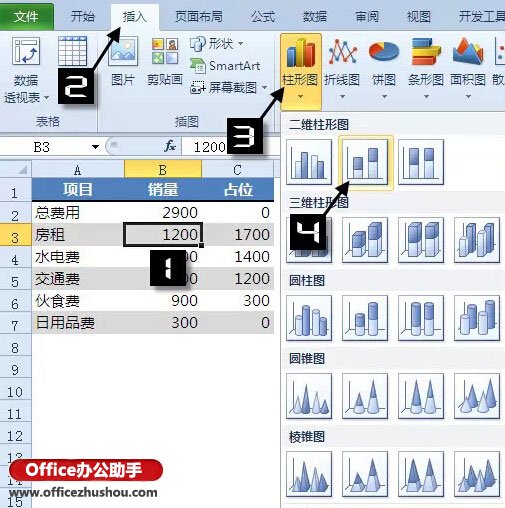505x508 pixels.
Task: Click the PivotTable (数据透视表) icon
Action: (26, 51)
